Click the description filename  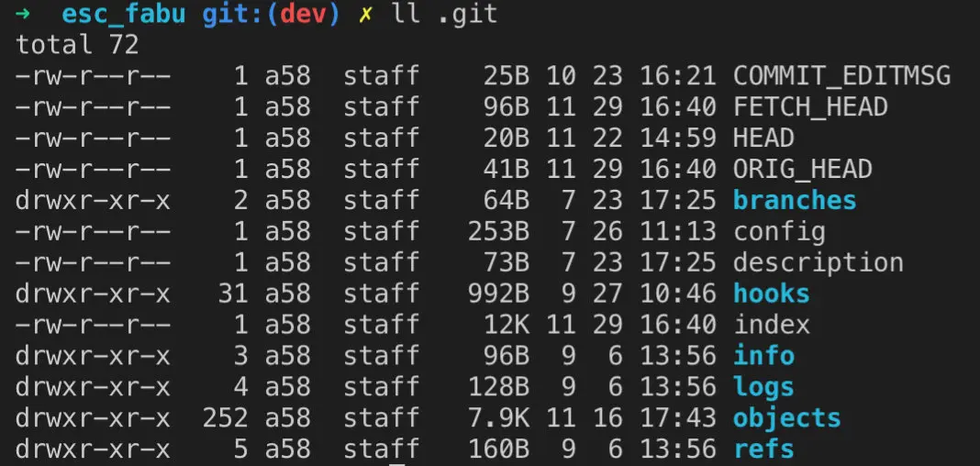tap(819, 263)
